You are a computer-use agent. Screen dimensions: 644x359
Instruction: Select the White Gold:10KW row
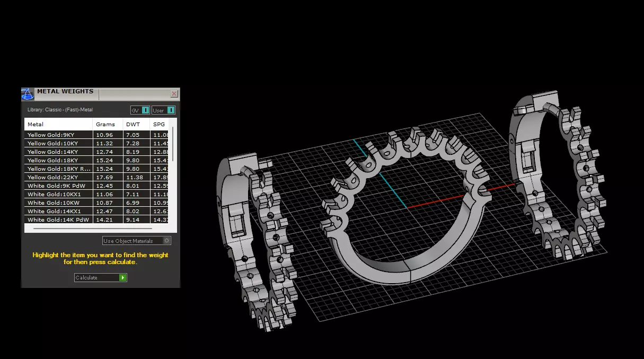(x=96, y=203)
